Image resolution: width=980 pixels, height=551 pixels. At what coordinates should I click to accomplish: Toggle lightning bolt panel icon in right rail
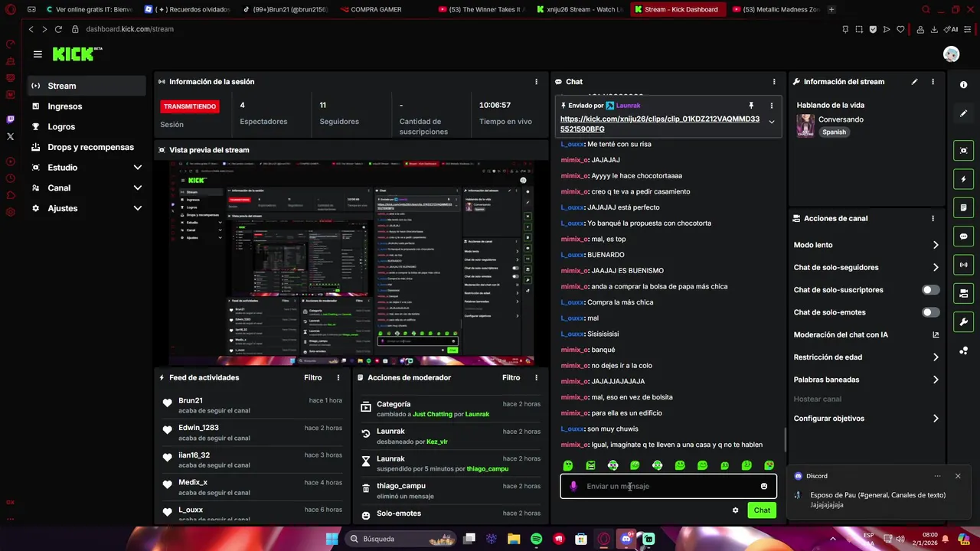click(963, 179)
